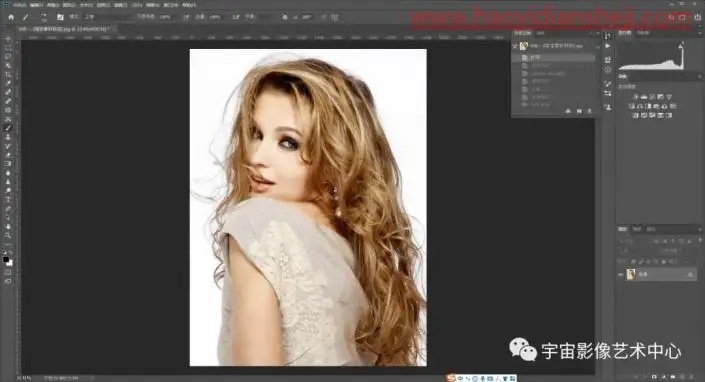The image size is (705, 382).
Task: Click the play actions icon in collapsed dock
Action: click(x=608, y=46)
